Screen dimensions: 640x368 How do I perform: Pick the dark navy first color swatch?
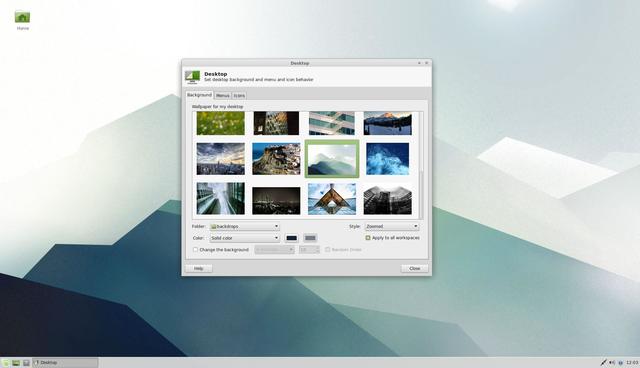pos(291,238)
